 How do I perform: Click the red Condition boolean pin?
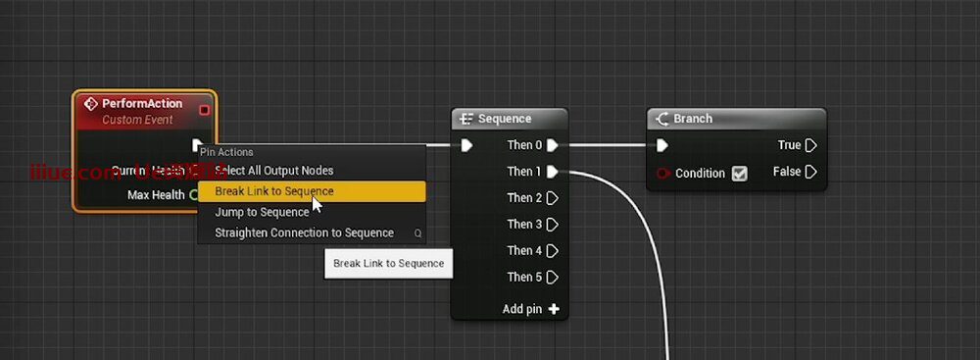663,173
